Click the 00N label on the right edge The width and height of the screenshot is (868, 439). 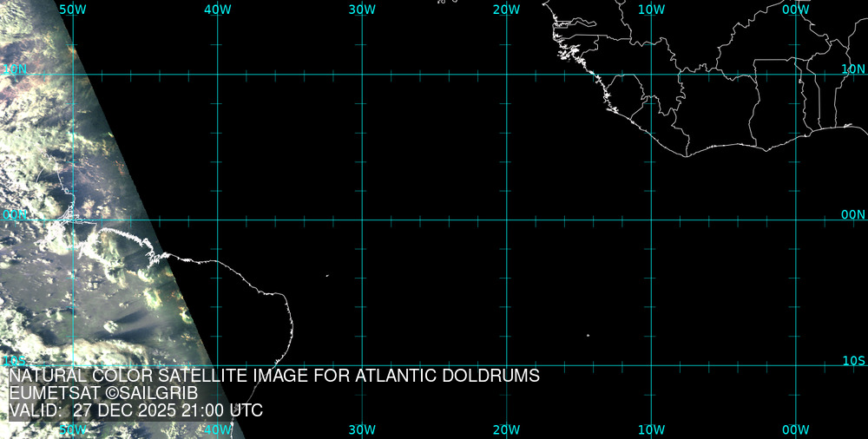(853, 214)
